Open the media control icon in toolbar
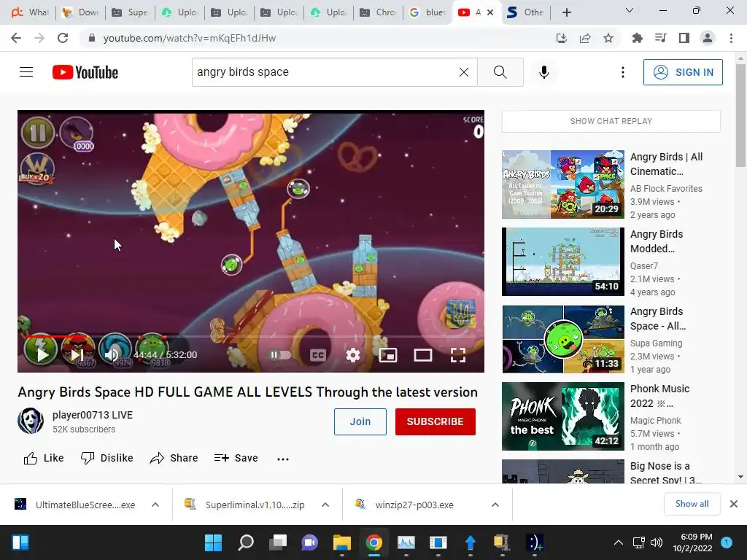 [x=661, y=38]
